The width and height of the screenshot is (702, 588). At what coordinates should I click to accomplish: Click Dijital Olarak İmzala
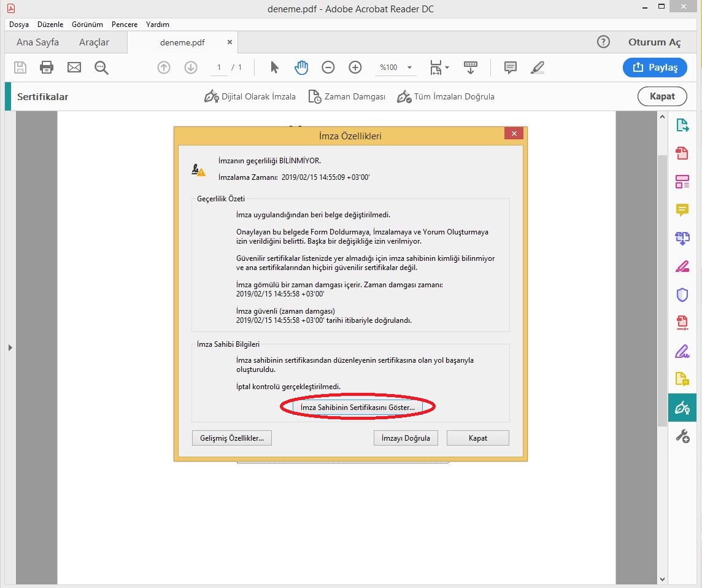[250, 97]
